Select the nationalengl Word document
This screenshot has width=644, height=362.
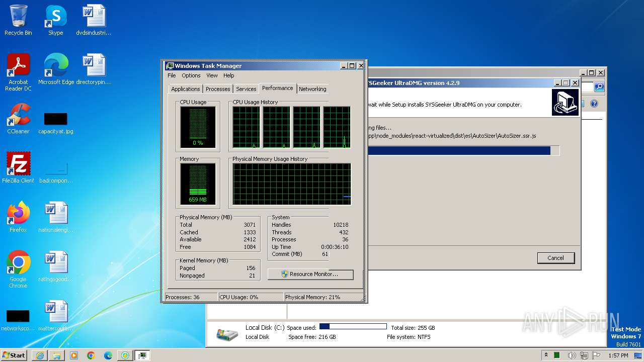[x=56, y=217]
